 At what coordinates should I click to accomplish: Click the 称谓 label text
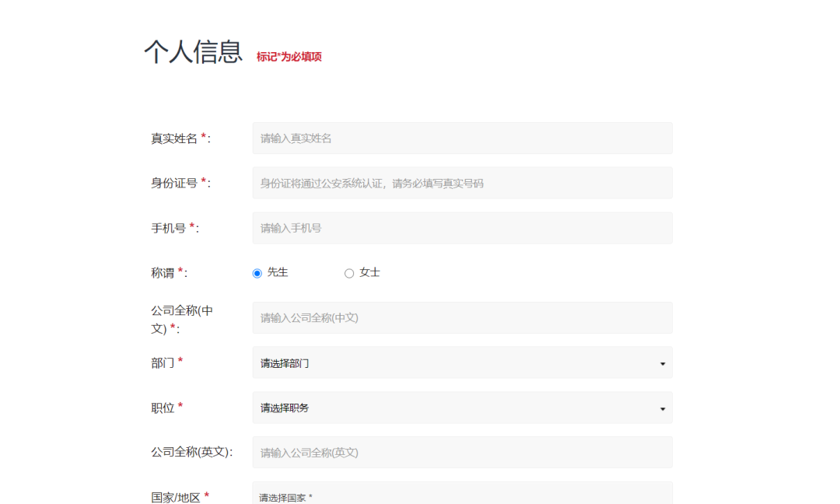point(163,273)
